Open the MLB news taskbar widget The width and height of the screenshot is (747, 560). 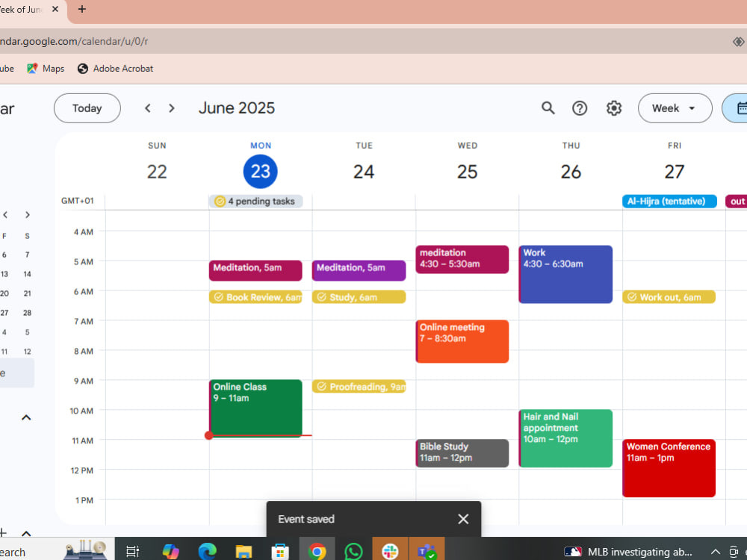[x=628, y=552]
